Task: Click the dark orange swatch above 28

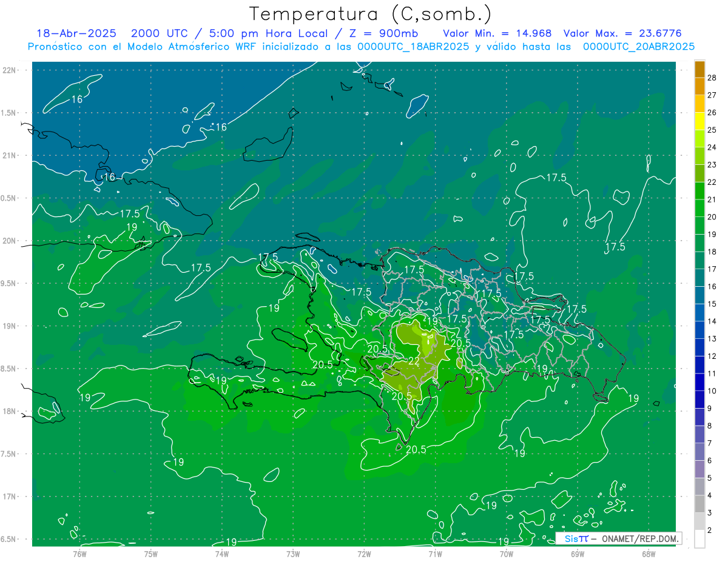Action: (699, 69)
